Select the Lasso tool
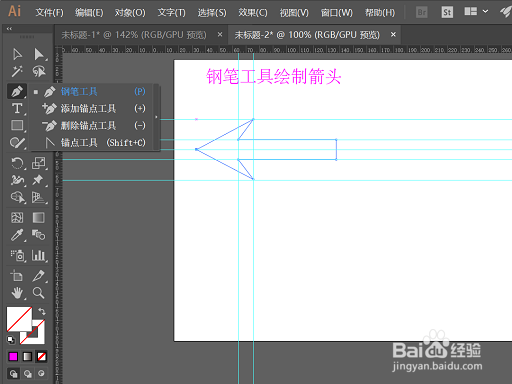512x384 pixels. coord(39,71)
